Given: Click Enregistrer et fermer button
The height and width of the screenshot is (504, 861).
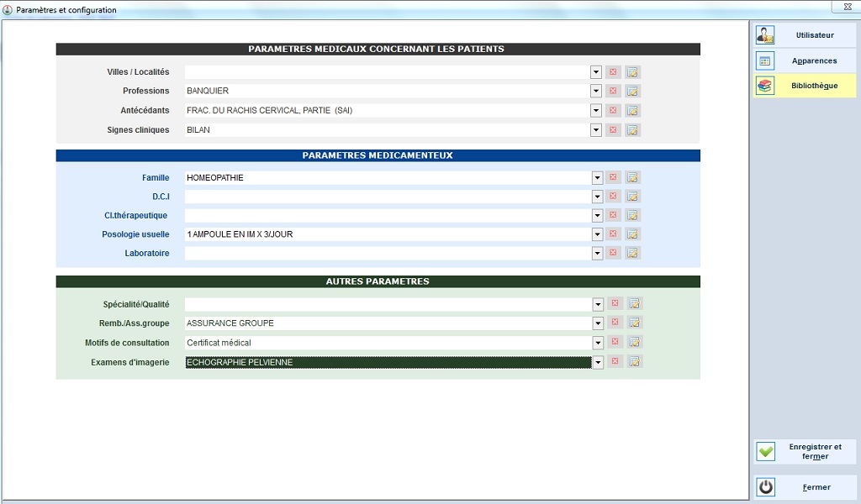Looking at the screenshot, I should click(x=805, y=452).
